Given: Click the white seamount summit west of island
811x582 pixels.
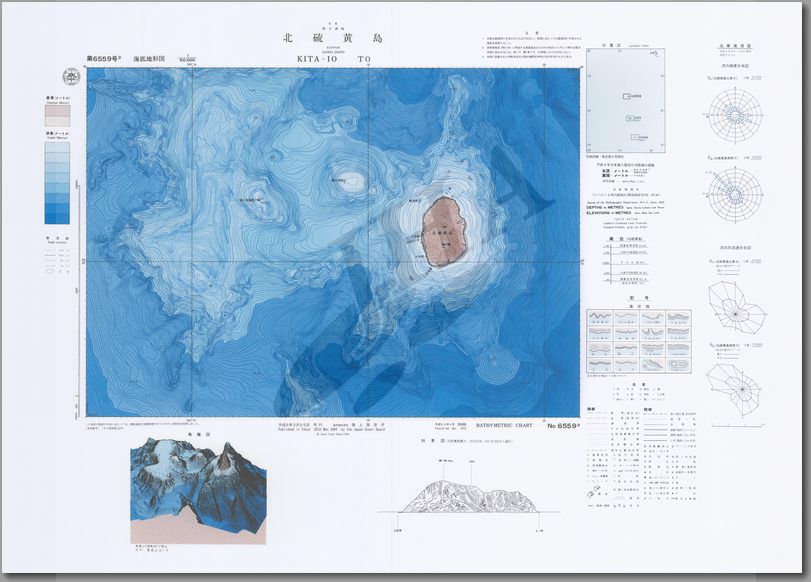Looking at the screenshot, I should tap(349, 180).
